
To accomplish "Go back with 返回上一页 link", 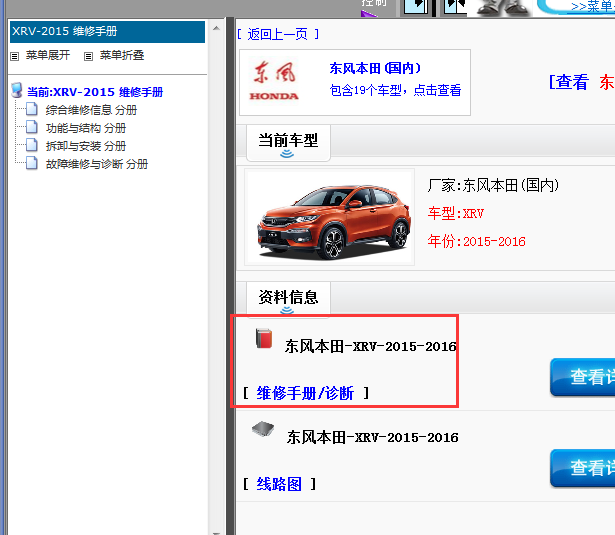I will pyautogui.click(x=278, y=35).
